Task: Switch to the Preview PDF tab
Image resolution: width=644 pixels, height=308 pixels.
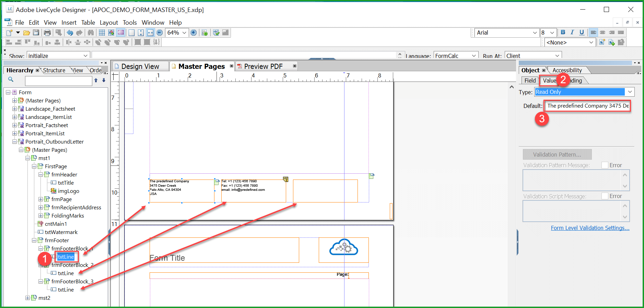Action: [x=263, y=66]
